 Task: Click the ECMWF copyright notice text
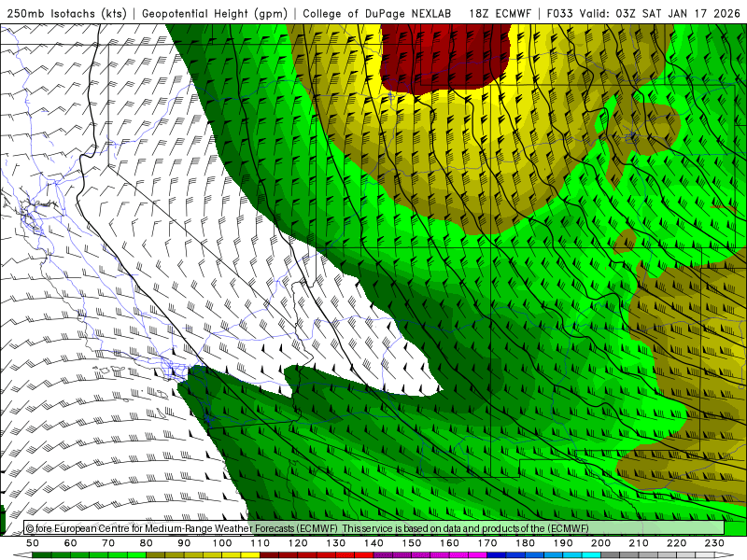[307, 528]
